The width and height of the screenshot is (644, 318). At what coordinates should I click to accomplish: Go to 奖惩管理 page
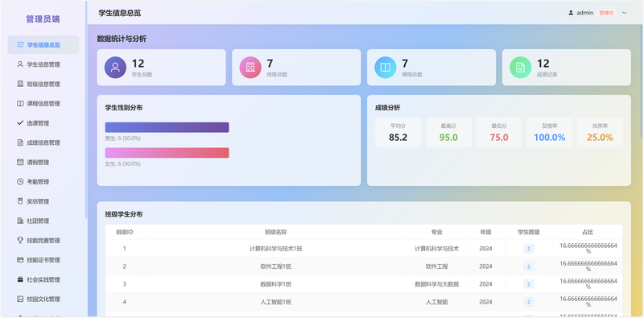coord(43,201)
